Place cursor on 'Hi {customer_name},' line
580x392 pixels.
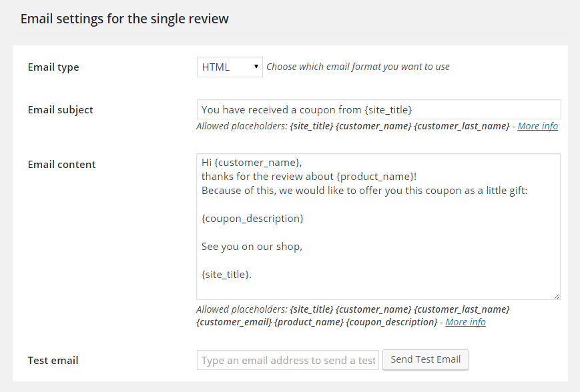click(x=252, y=163)
